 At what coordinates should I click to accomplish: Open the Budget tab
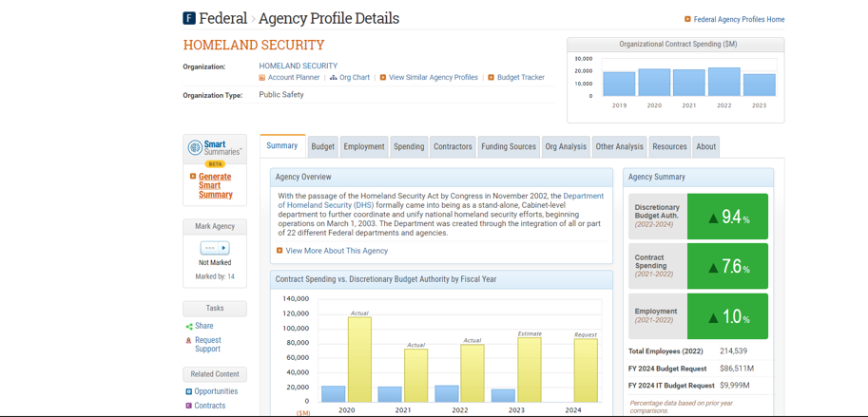click(x=322, y=146)
